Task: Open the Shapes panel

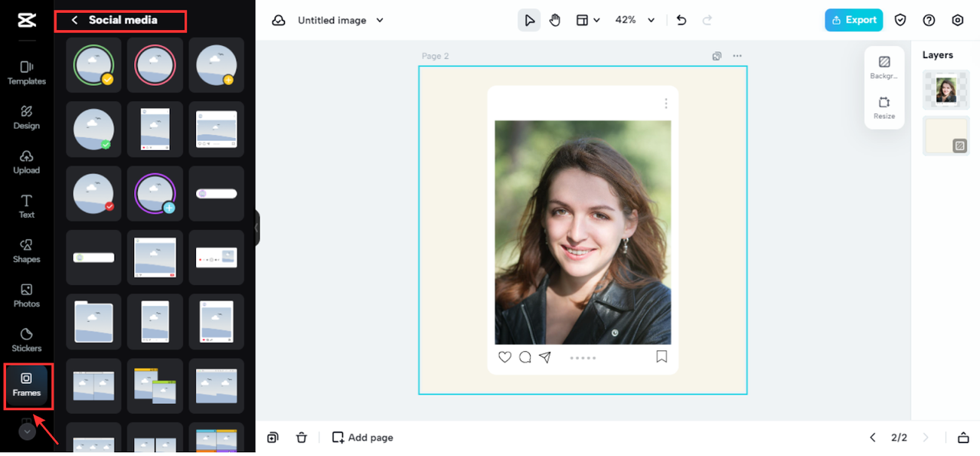Action: [x=26, y=251]
